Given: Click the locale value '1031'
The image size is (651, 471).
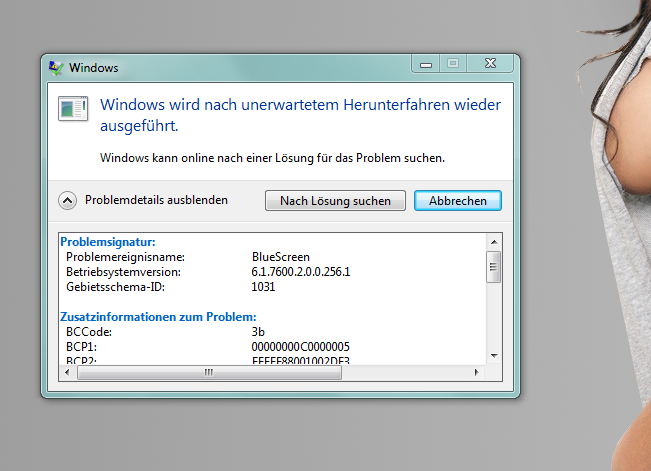Looking at the screenshot, I should [263, 287].
